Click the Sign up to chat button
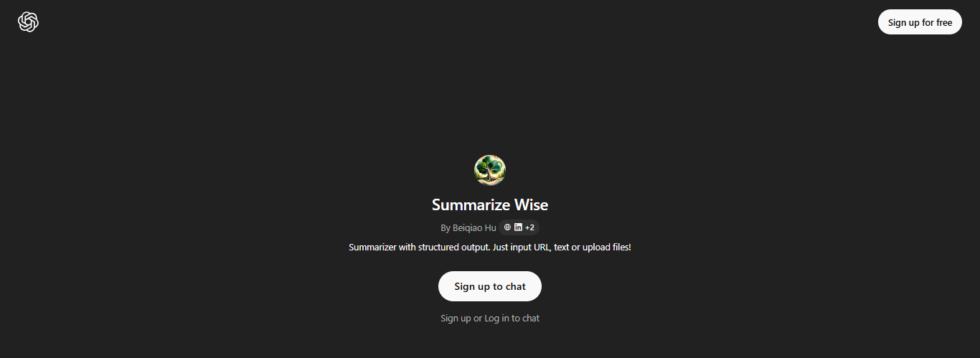 490,286
